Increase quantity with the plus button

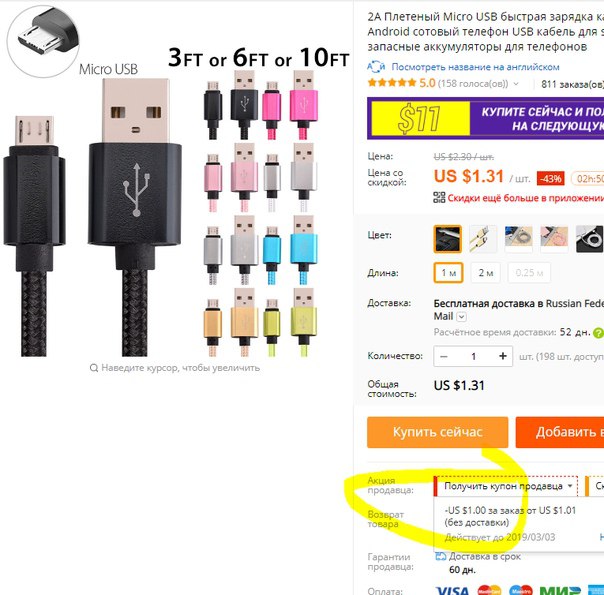pyautogui.click(x=502, y=356)
